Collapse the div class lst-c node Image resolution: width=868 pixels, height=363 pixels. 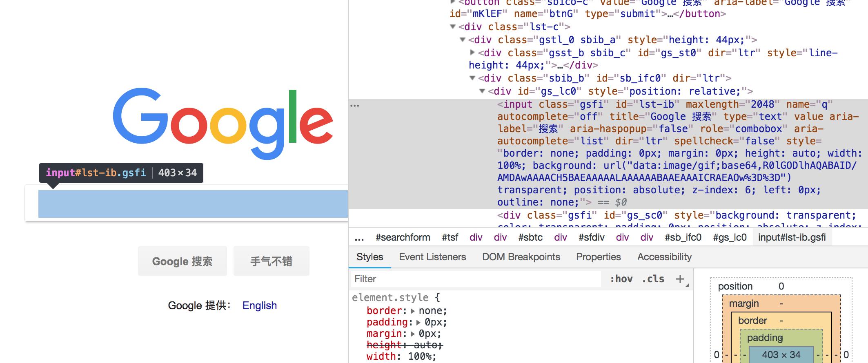coord(452,27)
